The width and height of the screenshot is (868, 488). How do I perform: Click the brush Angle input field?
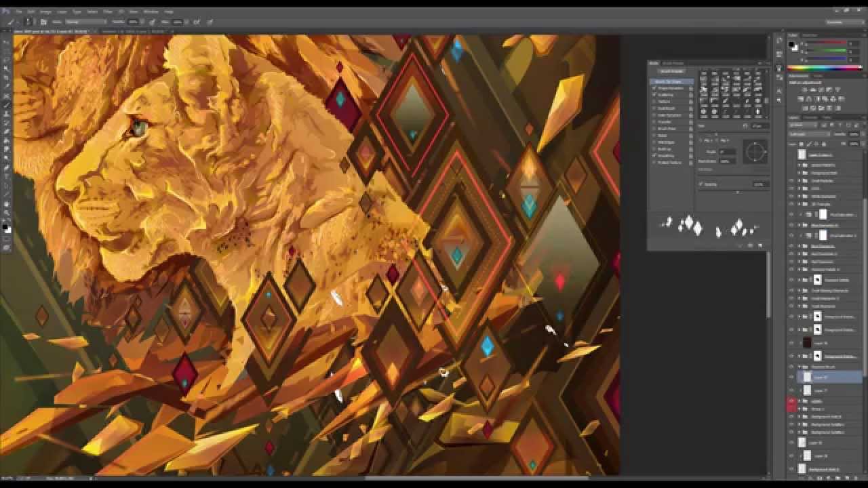(727, 152)
